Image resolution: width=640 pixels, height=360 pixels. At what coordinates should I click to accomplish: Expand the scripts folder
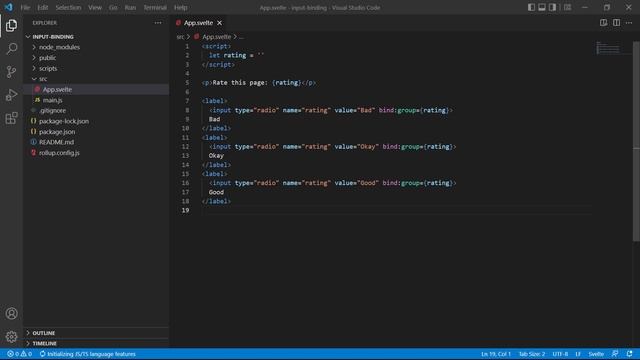(x=96, y=69)
